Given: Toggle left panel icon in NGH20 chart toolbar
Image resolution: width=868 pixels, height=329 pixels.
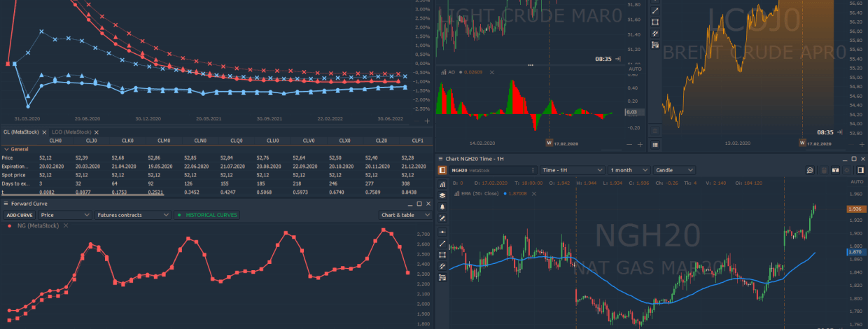Looking at the screenshot, I should [x=442, y=170].
